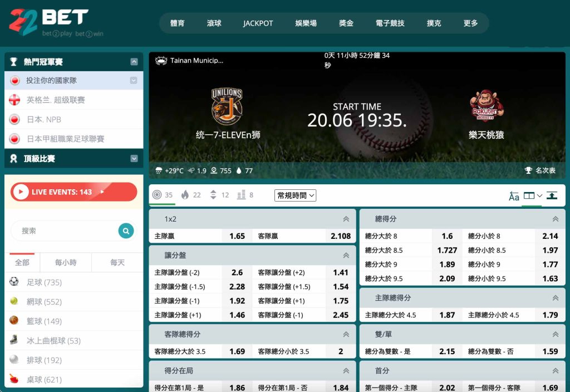Click the ribbon icon beside 頂級比賽
Viewport: 570px width, 392px height.
14,159
